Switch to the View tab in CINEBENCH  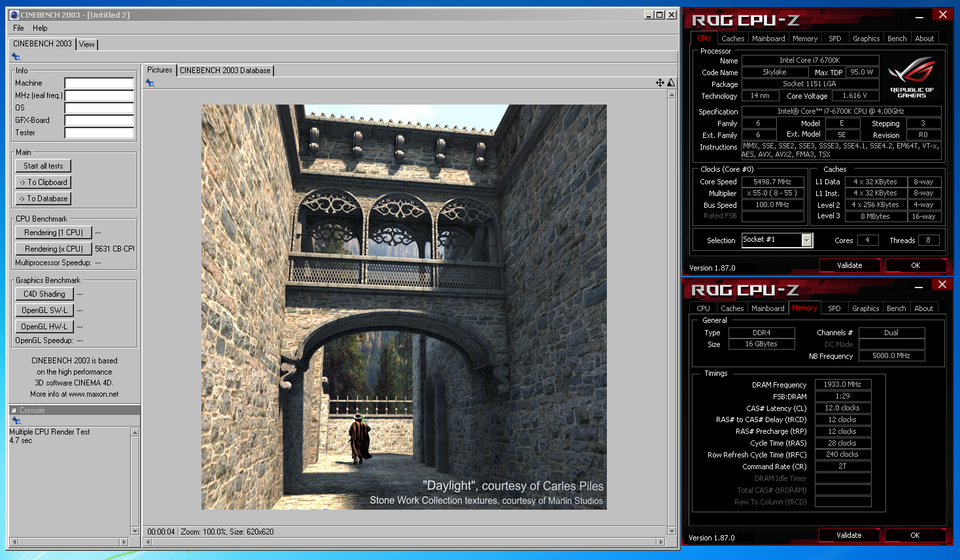point(87,44)
